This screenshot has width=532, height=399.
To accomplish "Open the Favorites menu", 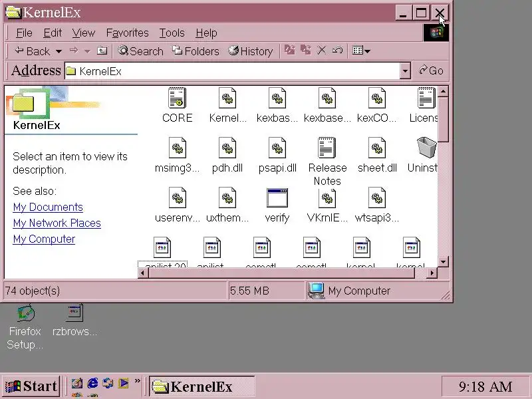I will tap(127, 33).
